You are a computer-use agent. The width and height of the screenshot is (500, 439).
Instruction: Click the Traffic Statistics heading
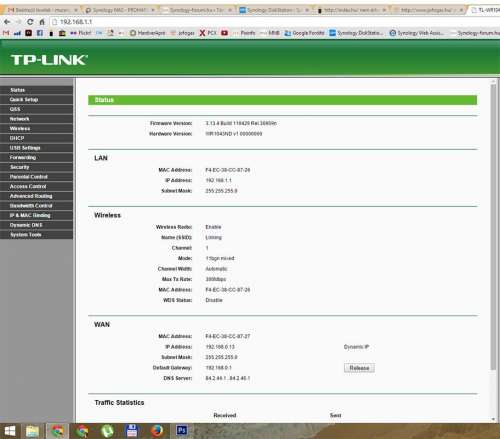(119, 403)
